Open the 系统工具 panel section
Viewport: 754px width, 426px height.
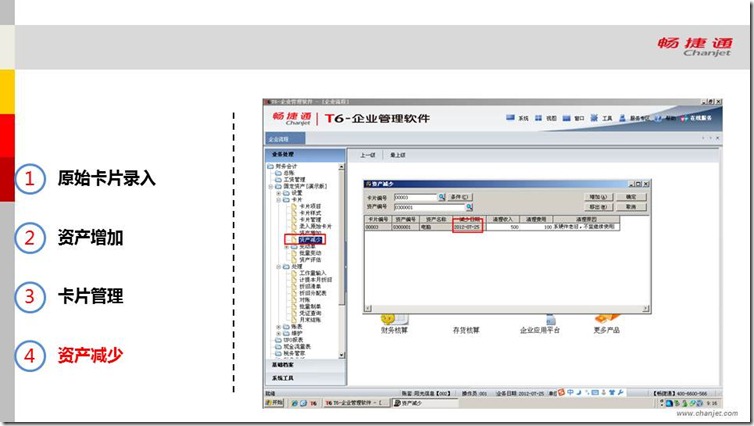(305, 378)
